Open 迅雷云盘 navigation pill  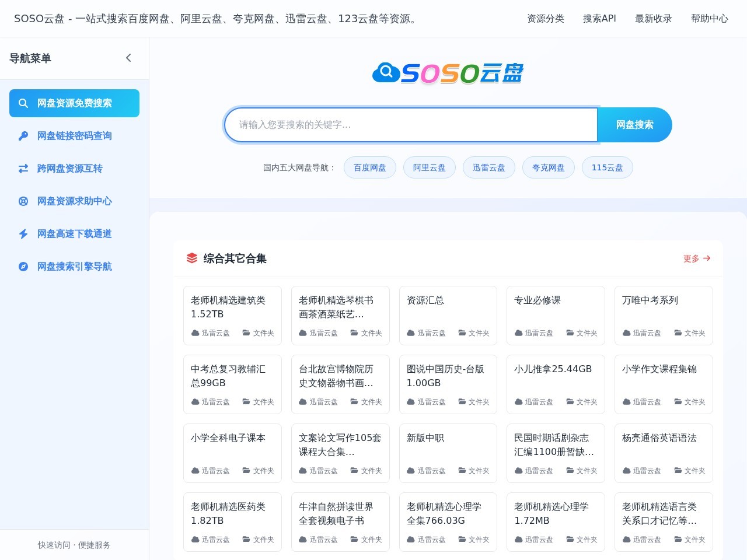click(489, 167)
